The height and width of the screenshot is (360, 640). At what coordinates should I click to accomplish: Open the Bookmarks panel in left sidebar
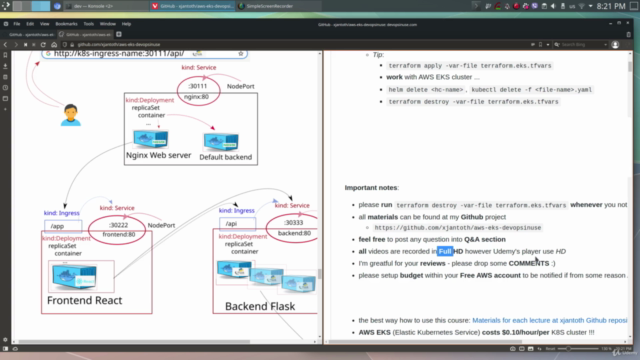pos(5,55)
